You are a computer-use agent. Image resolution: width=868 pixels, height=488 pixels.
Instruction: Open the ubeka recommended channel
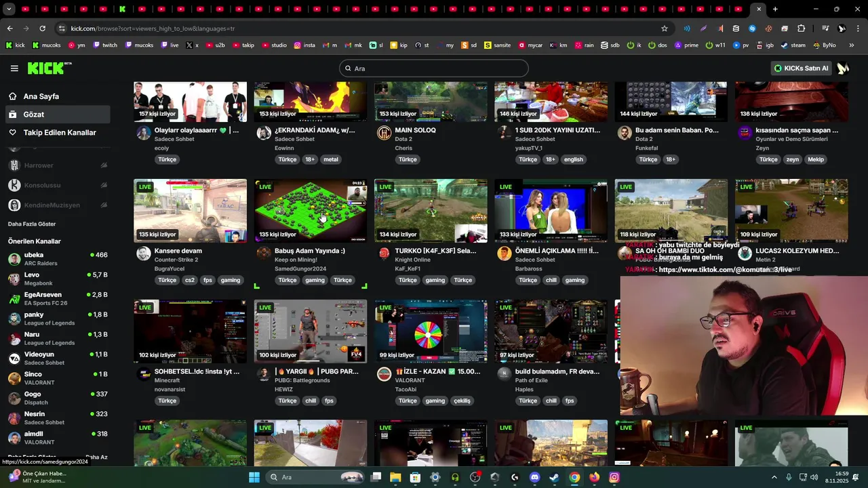[x=58, y=259]
